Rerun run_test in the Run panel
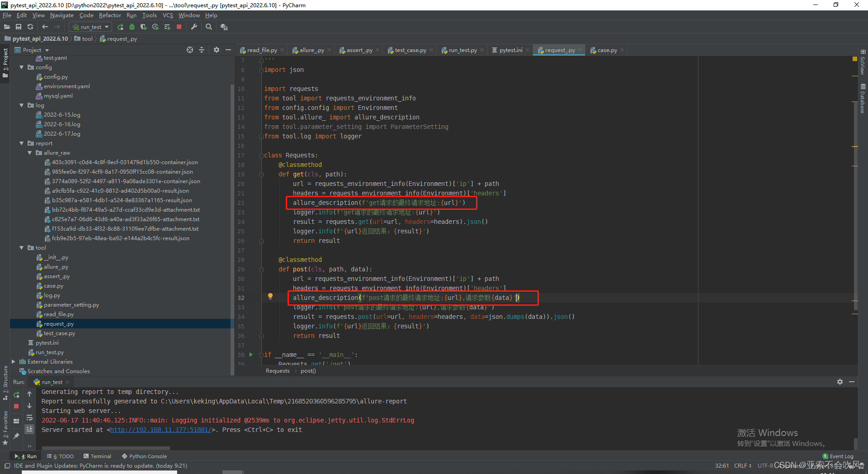This screenshot has height=474, width=868. pos(16,394)
